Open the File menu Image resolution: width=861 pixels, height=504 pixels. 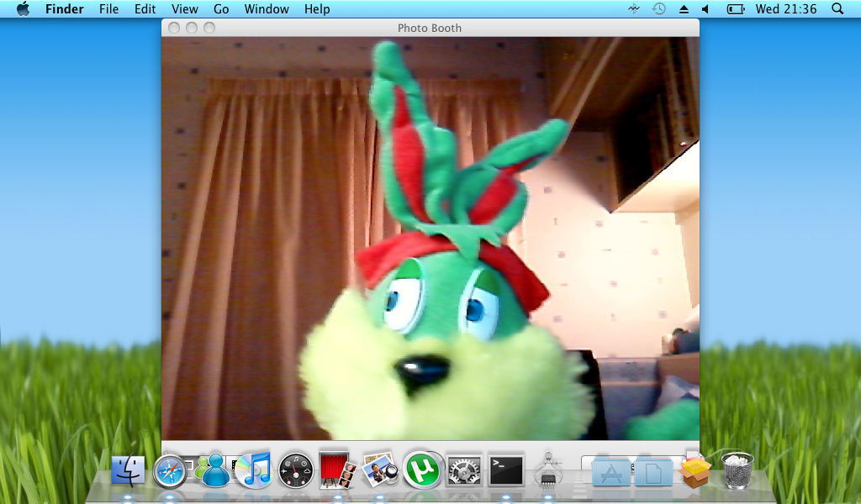108,8
